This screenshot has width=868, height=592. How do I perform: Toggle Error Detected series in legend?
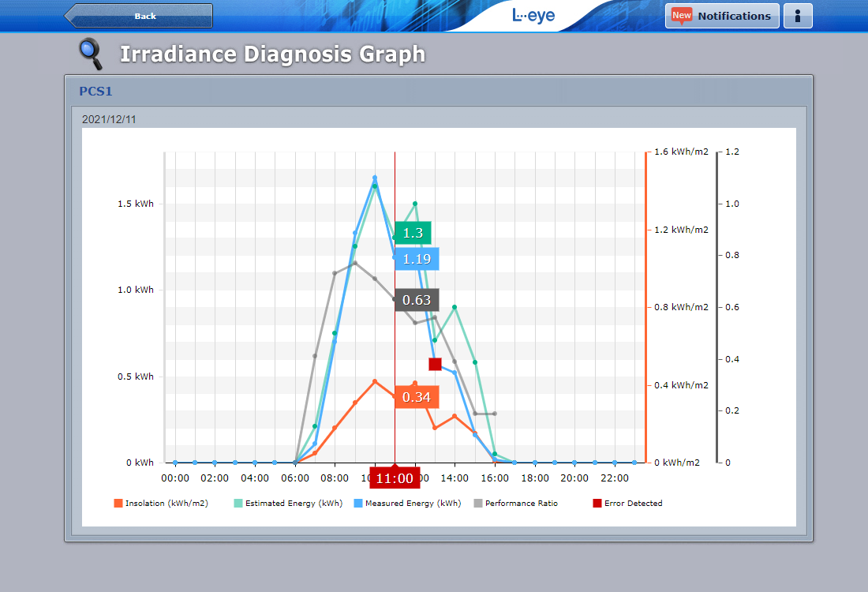pos(627,503)
